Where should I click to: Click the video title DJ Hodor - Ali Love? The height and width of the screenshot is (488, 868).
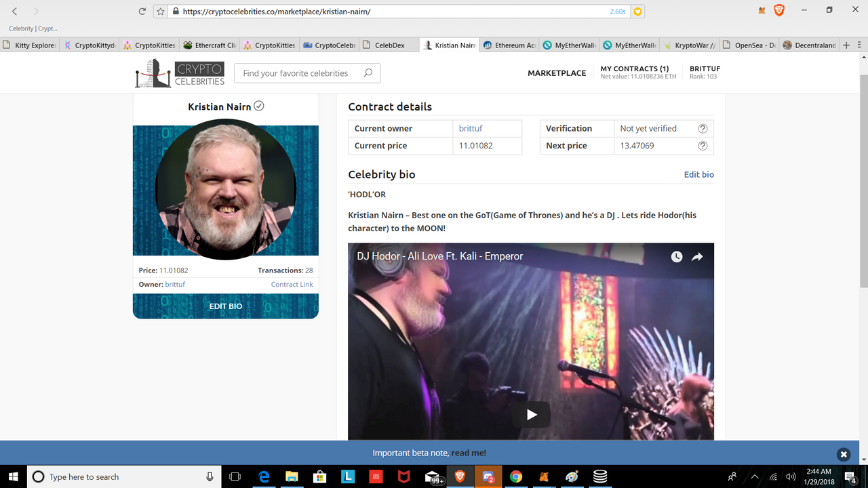[x=440, y=256]
